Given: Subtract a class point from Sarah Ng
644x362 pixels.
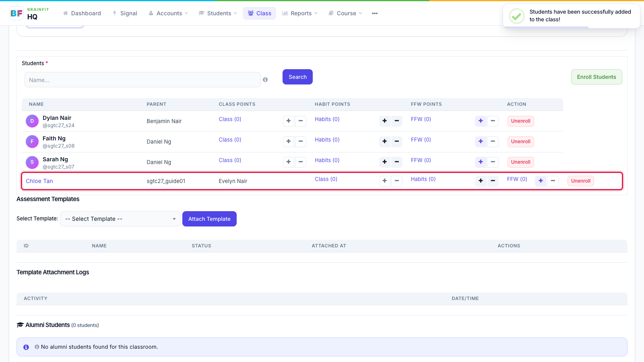Looking at the screenshot, I should click(x=301, y=162).
